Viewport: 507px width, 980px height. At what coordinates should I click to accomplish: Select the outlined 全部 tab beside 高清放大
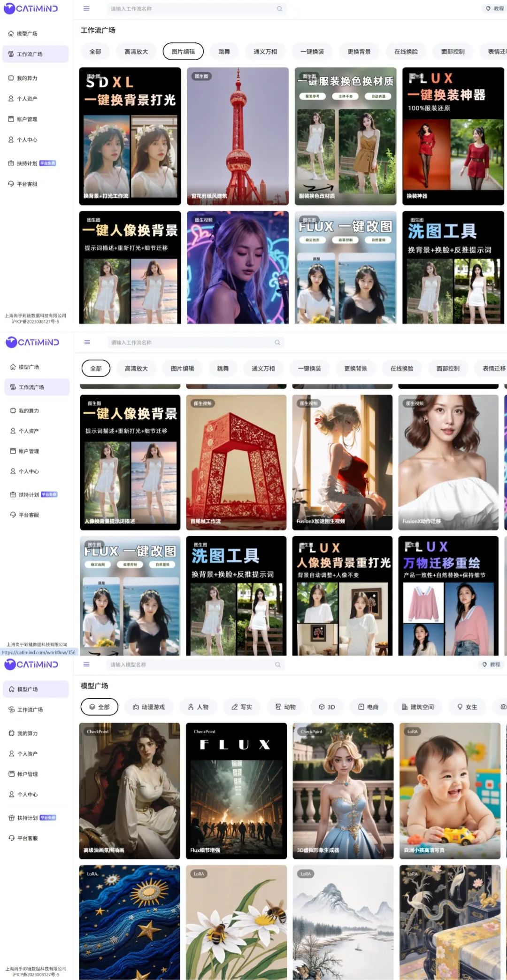(x=96, y=369)
